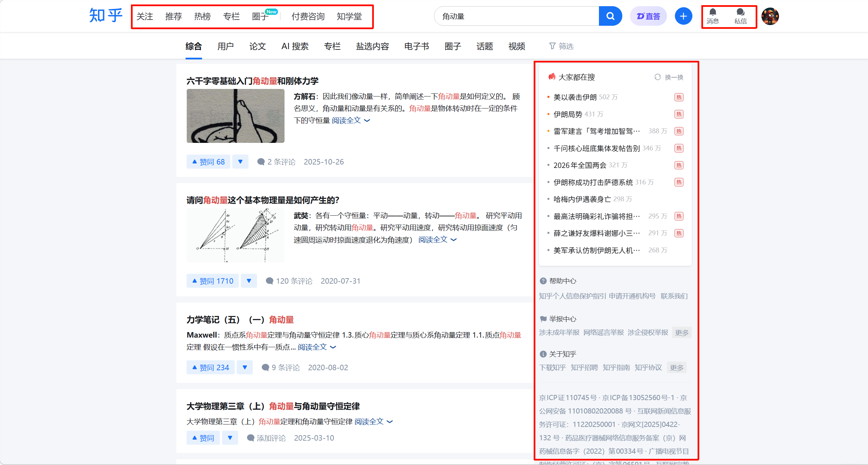Open the 直答 AI answer button
Viewport: 868px width, 465px height.
[x=648, y=16]
